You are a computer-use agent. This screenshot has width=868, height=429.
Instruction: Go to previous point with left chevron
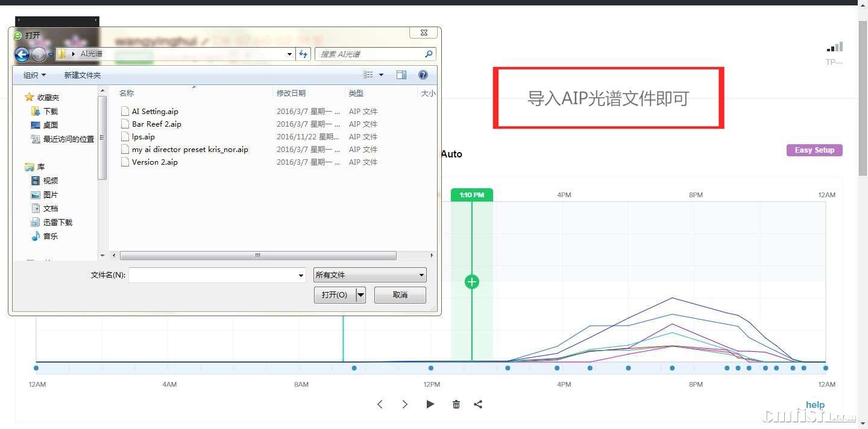point(380,404)
